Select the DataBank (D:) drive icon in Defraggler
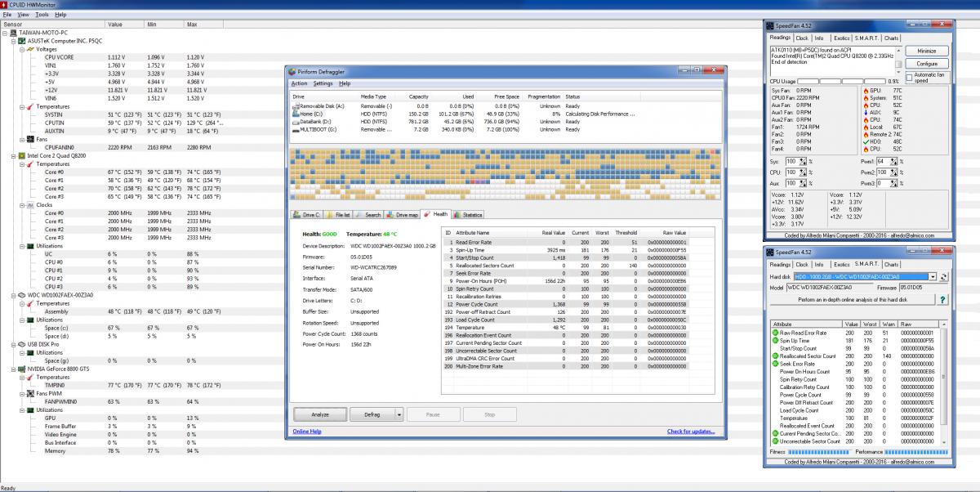Screen dimensions: 980x492 296,122
